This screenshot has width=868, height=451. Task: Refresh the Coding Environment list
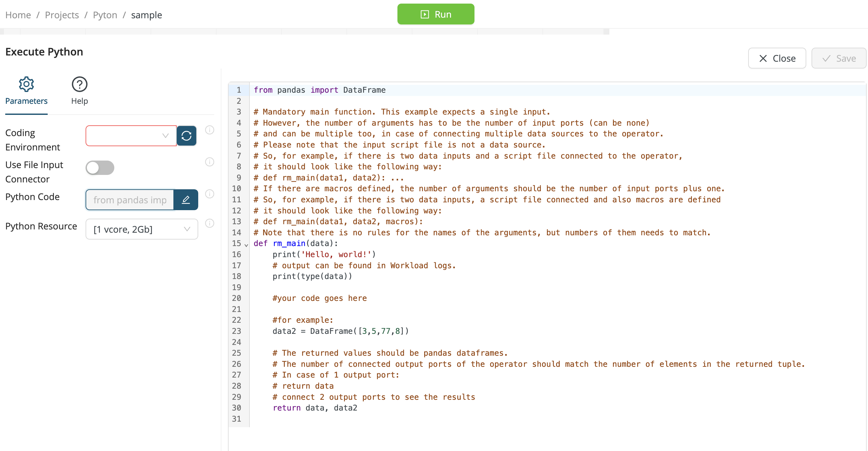coord(186,136)
